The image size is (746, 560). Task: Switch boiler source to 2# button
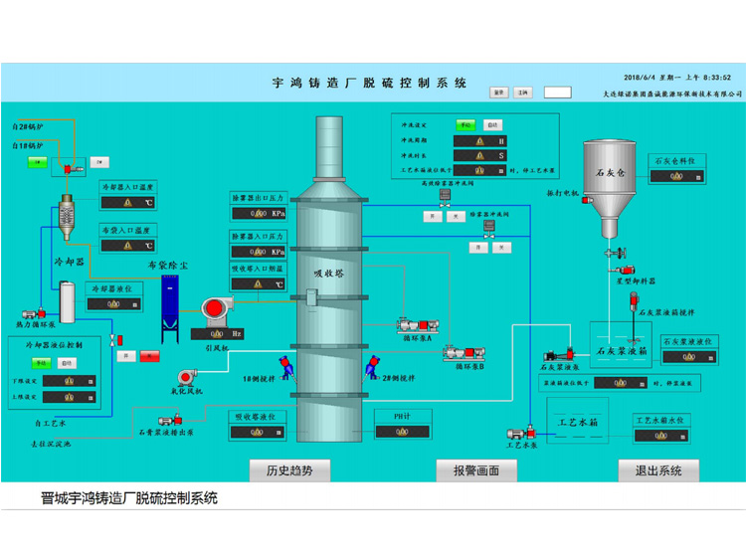99,162
